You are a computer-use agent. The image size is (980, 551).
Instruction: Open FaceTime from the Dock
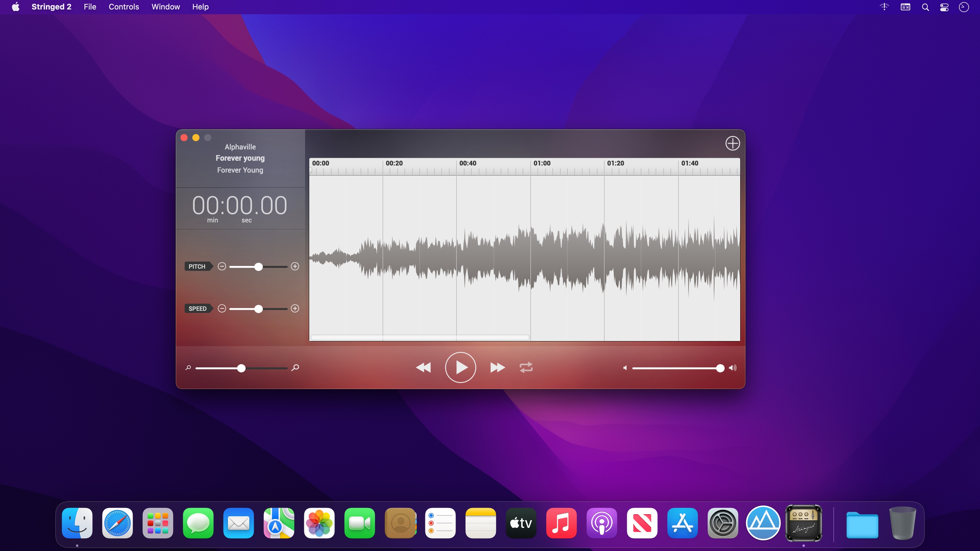point(359,523)
